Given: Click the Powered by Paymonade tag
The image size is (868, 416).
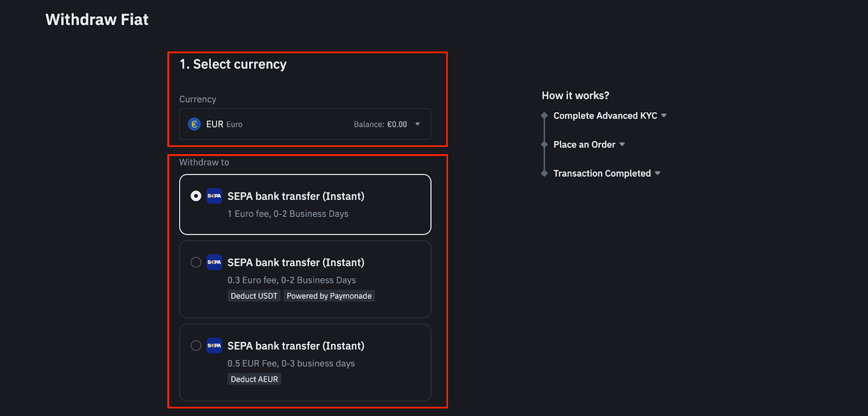Looking at the screenshot, I should 329,296.
